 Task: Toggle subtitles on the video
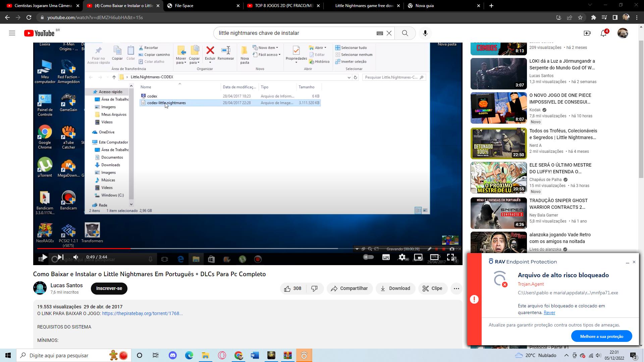pos(386,257)
